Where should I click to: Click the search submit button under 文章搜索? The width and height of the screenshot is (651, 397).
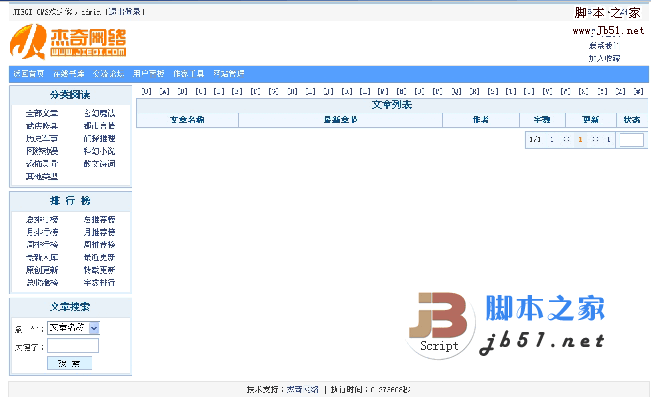(x=69, y=363)
